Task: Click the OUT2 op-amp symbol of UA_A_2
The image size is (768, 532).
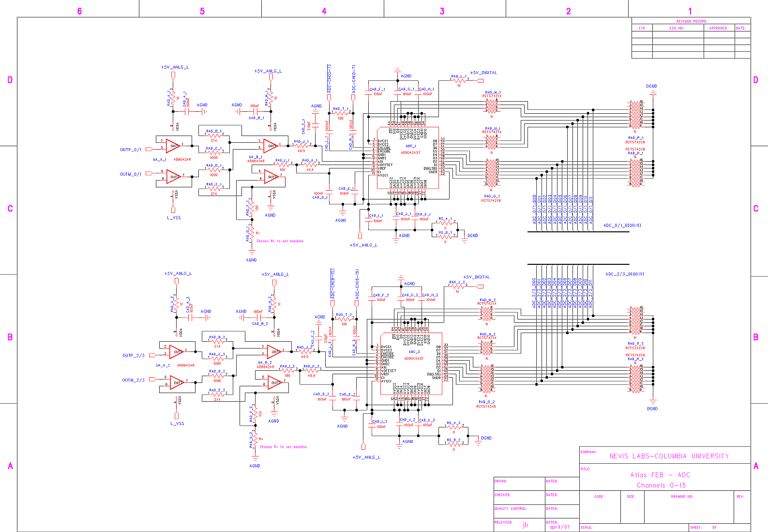Action: click(177, 382)
